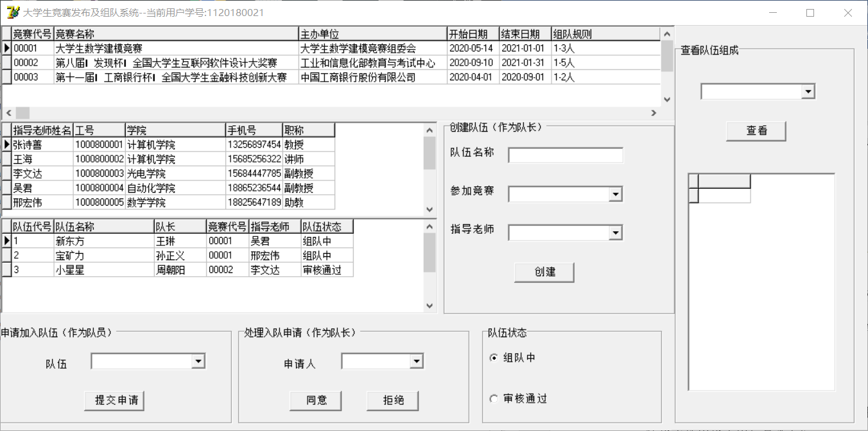Screen dimensions: 868x431
Task: Click the 光电学院 college cell
Action: (x=175, y=173)
